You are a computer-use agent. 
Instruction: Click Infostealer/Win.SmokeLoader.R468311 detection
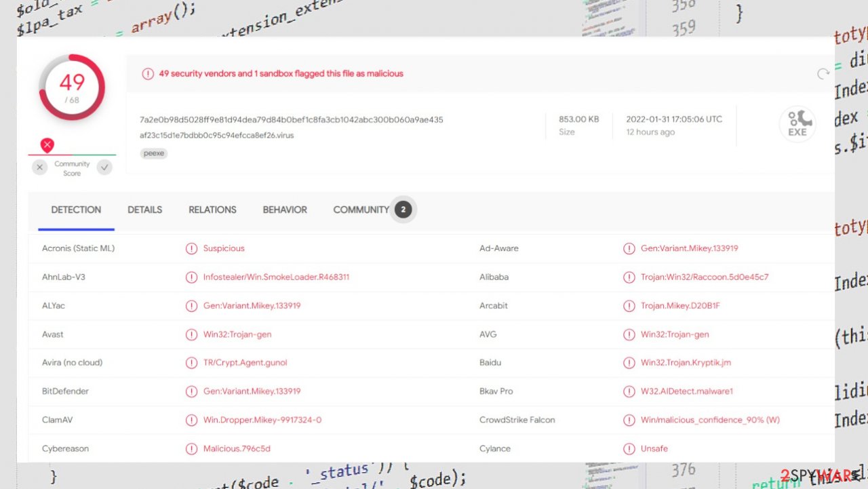click(276, 277)
